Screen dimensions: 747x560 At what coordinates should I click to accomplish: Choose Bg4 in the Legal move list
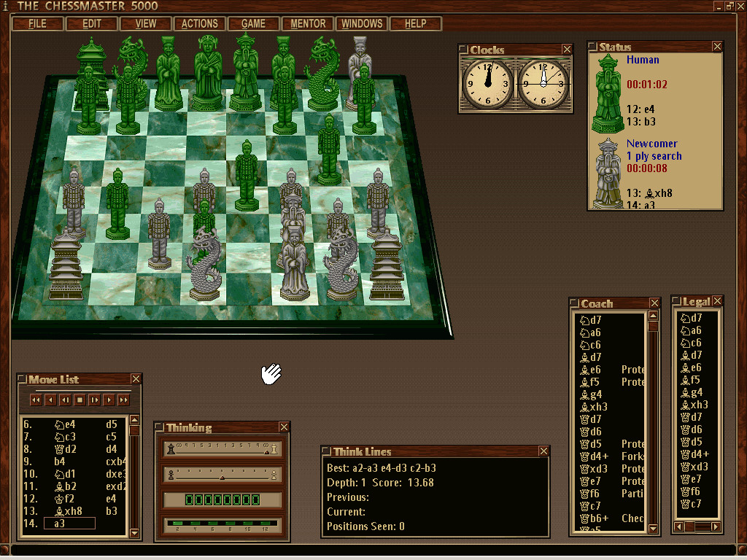[691, 392]
